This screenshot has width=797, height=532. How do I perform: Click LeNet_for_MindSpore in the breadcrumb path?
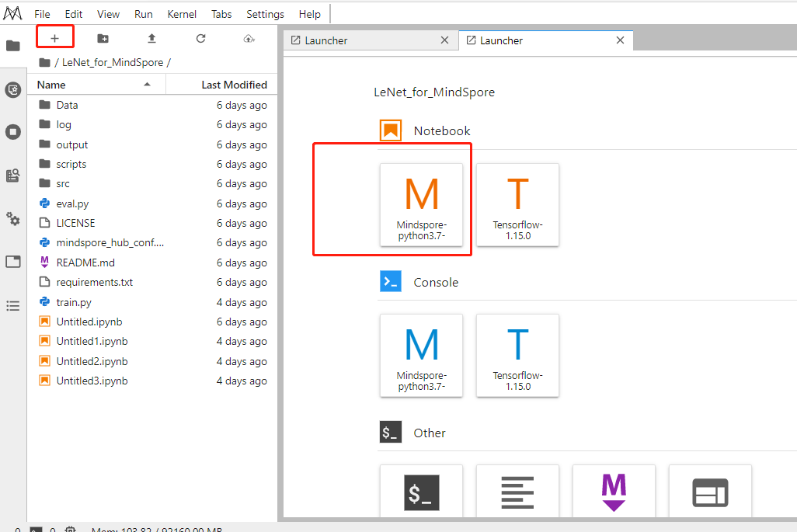click(113, 62)
